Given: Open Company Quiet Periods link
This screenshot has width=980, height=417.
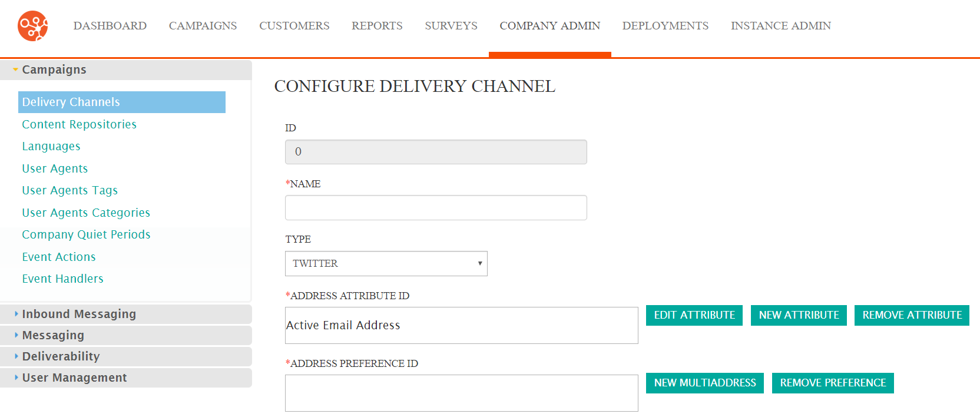Looking at the screenshot, I should point(86,234).
